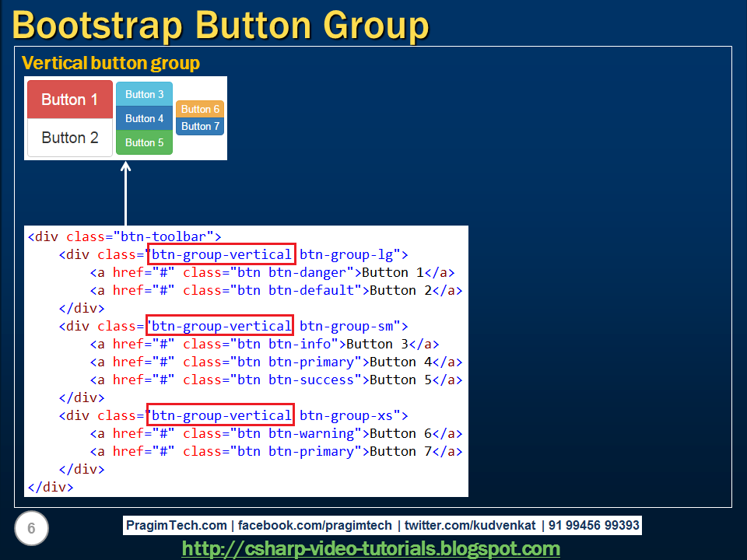Click the third red-boxed btn-group-vertical text
The height and width of the screenshot is (560, 747).
coord(220,415)
